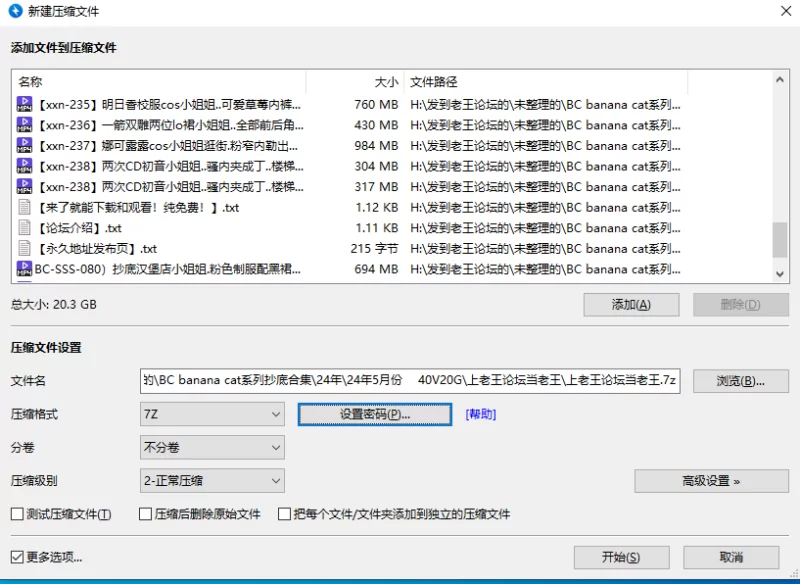
Task: Click the text file icon of the 1.12 KB file
Action: (24, 207)
